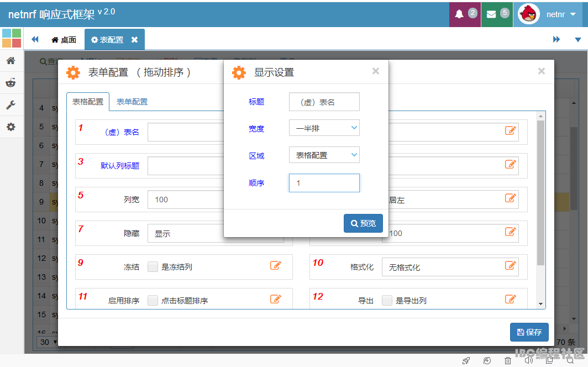Click the 默认列标题 form input
The image size is (588, 367).
186,166
